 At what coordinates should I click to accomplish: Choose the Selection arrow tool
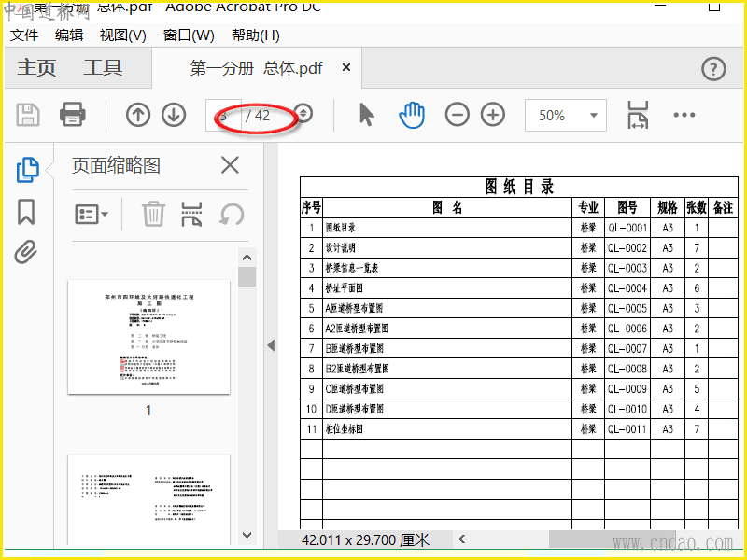366,115
